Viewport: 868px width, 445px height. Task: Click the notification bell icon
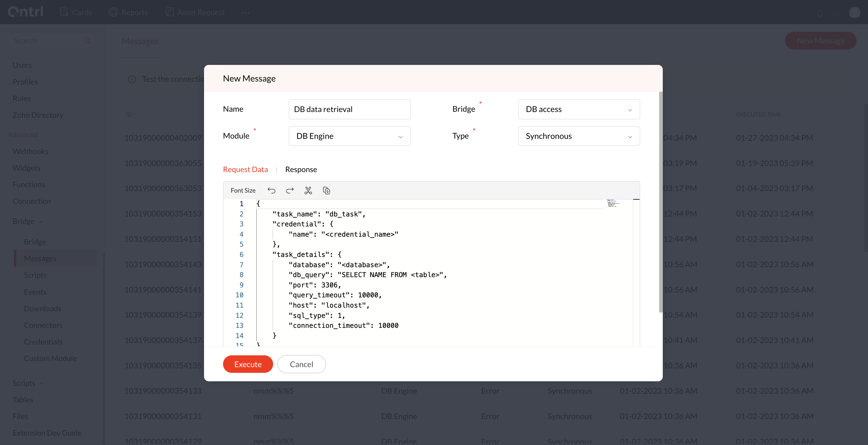(x=820, y=13)
